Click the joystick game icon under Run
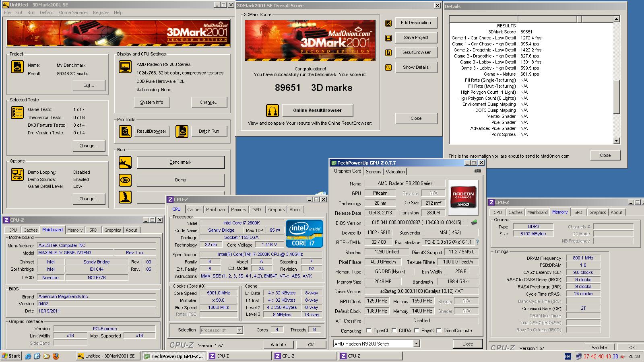 point(125,197)
